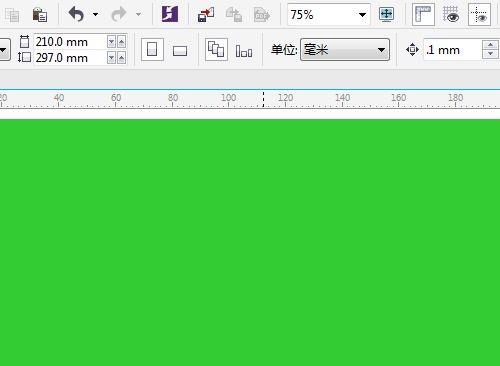The height and width of the screenshot is (366, 500).
Task: Decrease page width with down arrow
Action: 111,42
